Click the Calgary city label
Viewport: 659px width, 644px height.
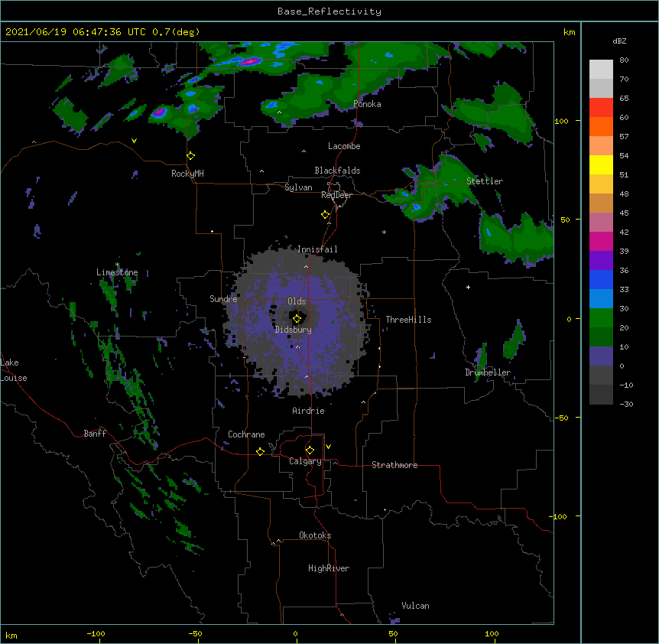tap(305, 461)
